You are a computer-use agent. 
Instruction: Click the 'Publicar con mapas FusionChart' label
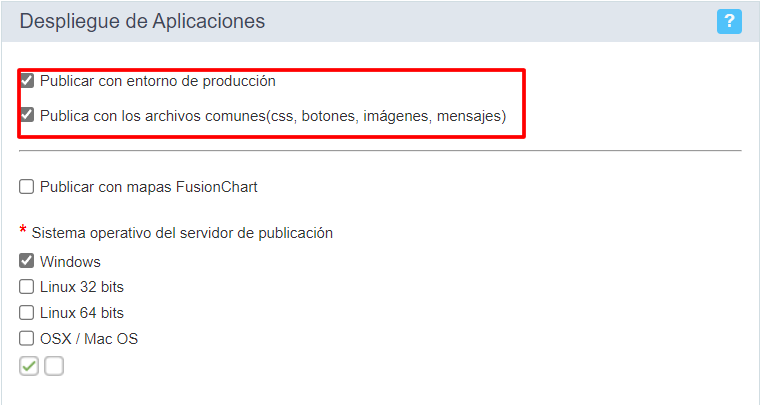coord(148,187)
